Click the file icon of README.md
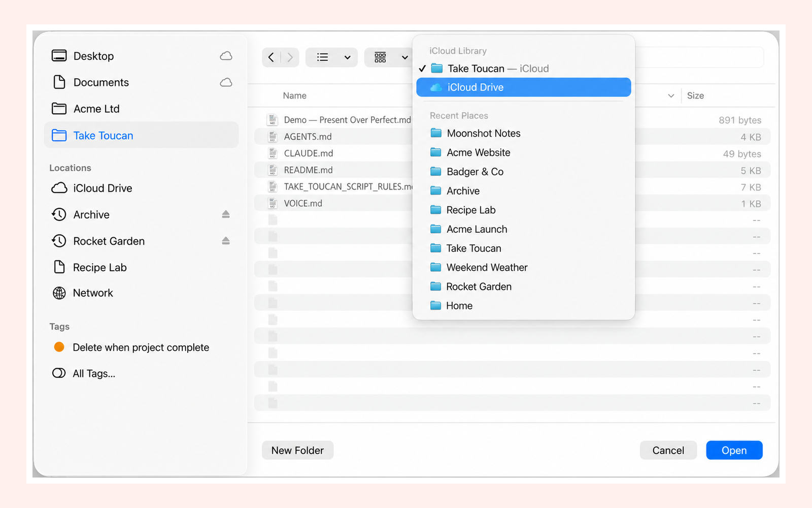This screenshot has width=812, height=508. 273,170
